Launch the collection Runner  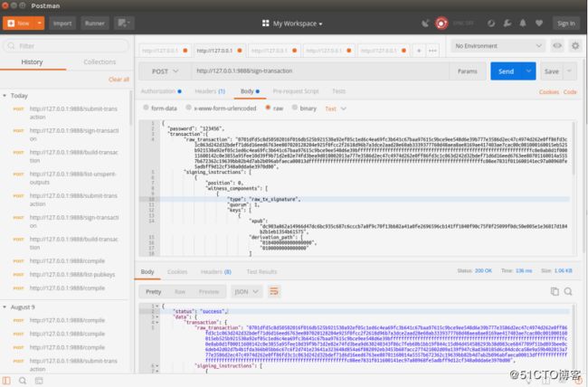94,24
